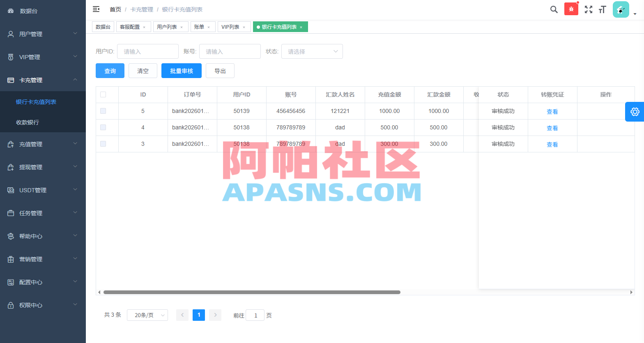The image size is (644, 343).
Task: Open the header search icon
Action: (554, 9)
